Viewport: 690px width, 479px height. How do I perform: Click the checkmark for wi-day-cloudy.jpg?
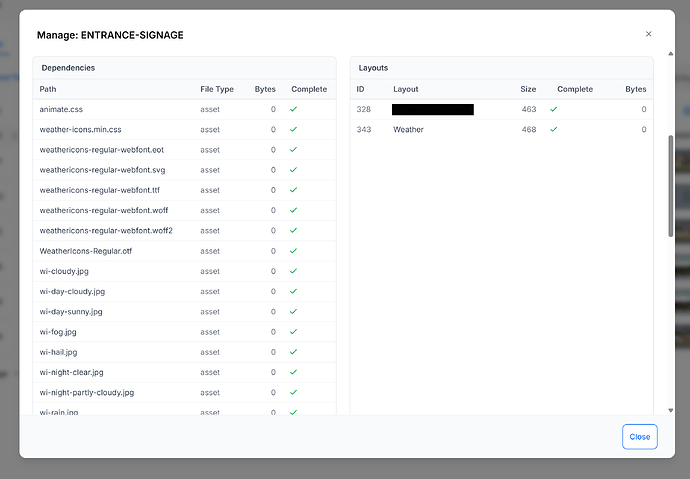tap(294, 291)
